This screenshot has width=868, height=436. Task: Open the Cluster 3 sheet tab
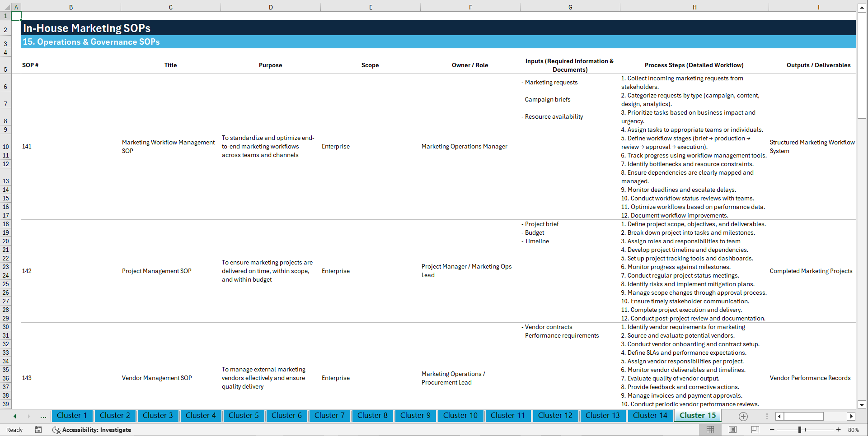click(158, 416)
